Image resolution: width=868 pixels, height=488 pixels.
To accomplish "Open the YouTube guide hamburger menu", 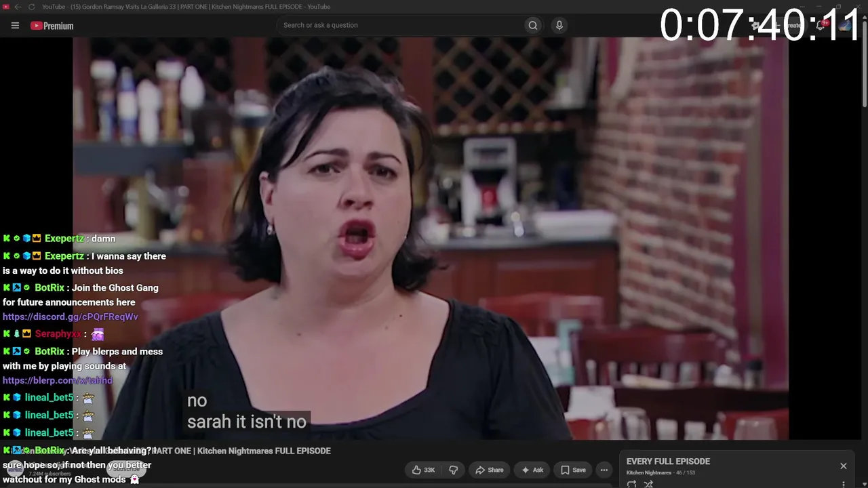I will pyautogui.click(x=15, y=25).
